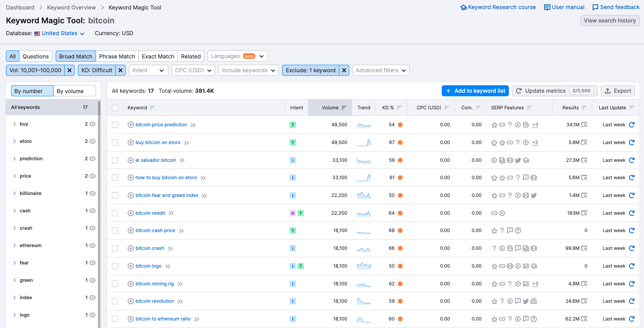
Task: Open the bitcoin fear and greed index keyword
Action: pos(167,195)
